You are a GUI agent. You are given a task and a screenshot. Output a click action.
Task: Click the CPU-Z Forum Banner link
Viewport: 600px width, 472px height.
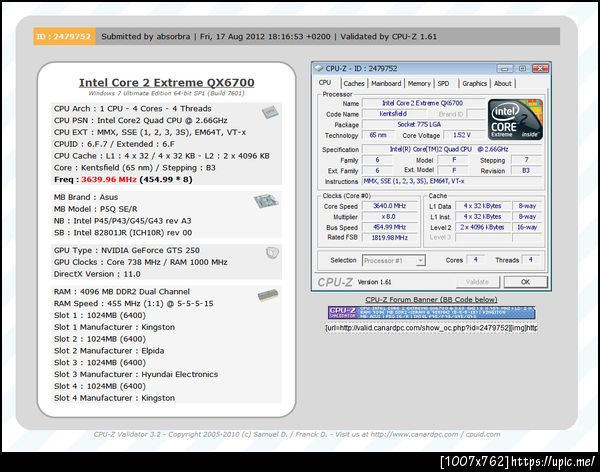tap(431, 299)
